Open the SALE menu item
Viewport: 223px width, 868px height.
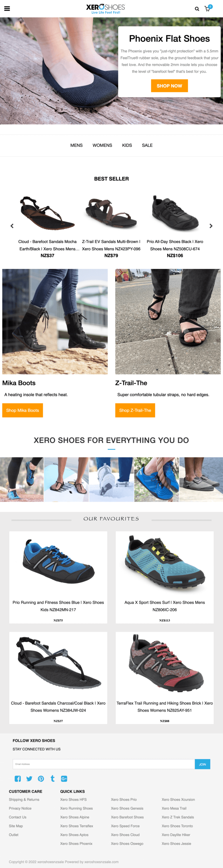(x=147, y=145)
